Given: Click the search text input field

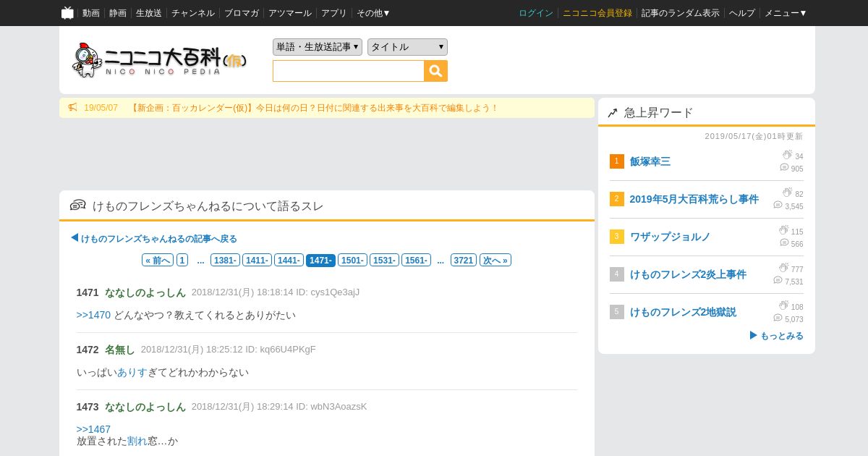Looking at the screenshot, I should [349, 71].
